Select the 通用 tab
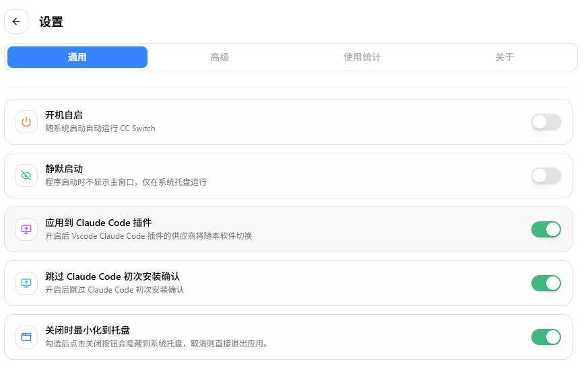The height and width of the screenshot is (374, 588). click(x=77, y=57)
